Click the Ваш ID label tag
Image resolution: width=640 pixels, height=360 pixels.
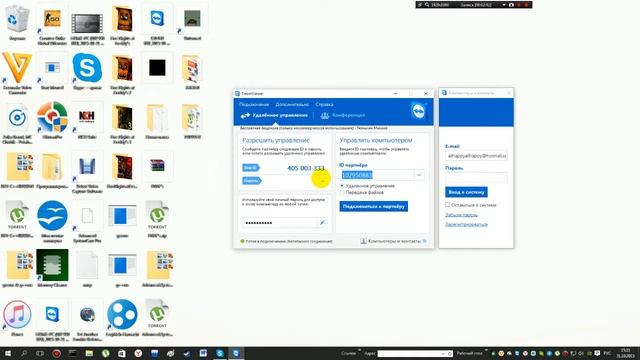pyautogui.click(x=251, y=168)
